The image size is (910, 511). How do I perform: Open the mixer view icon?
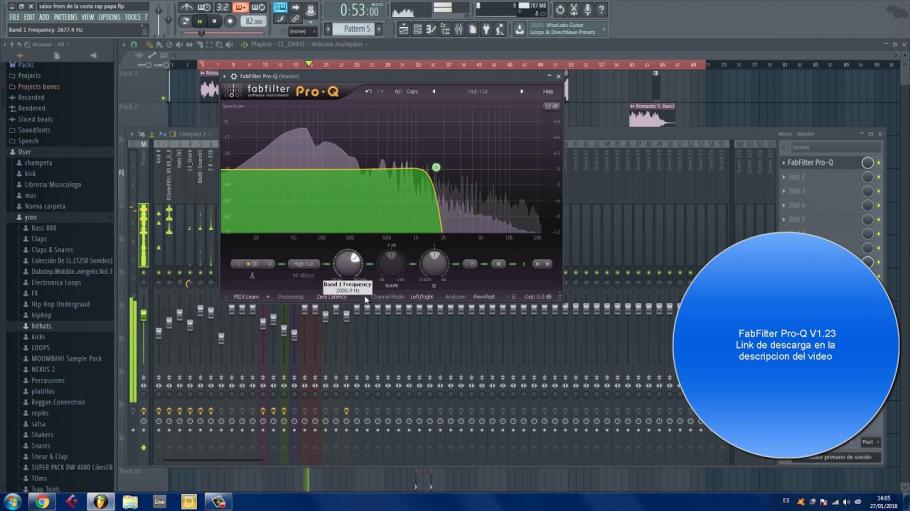pyautogui.click(x=459, y=29)
